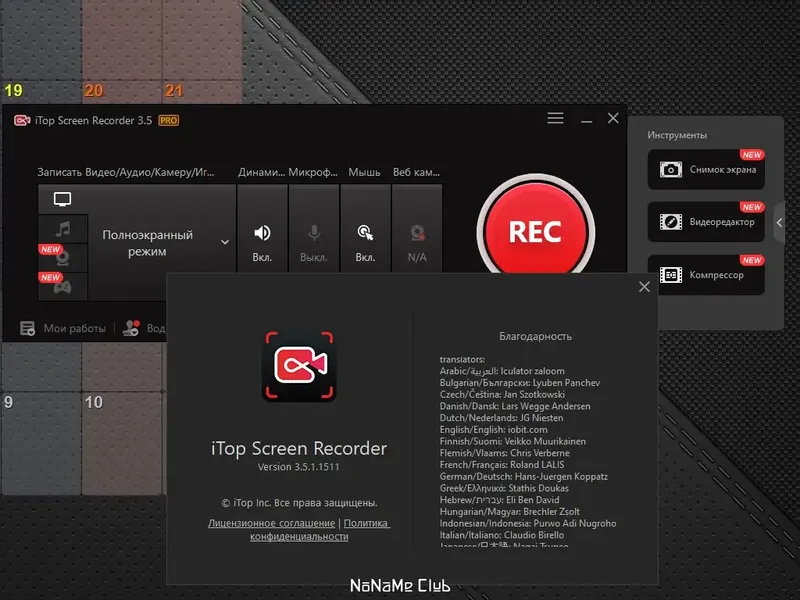This screenshot has height=600, width=800.
Task: Click the Снимок экрана camera icon
Action: pos(670,169)
